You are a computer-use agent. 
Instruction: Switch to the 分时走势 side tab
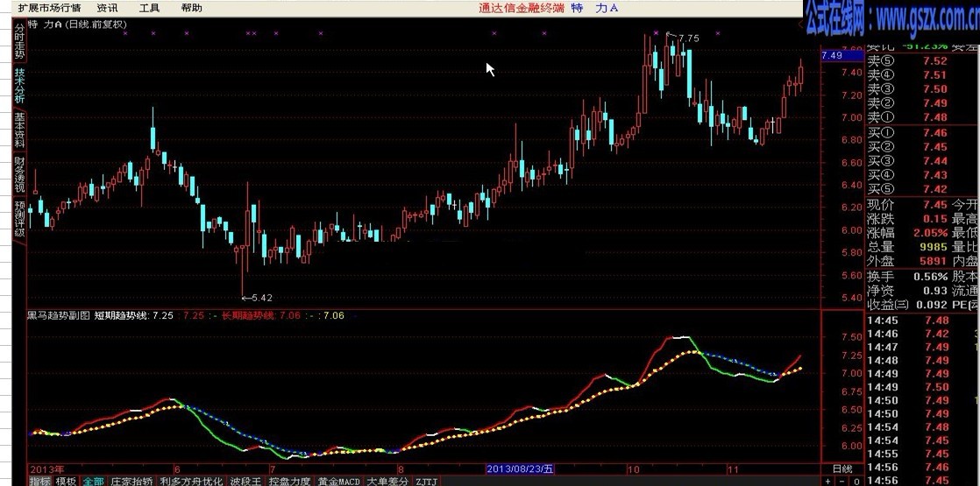tap(19, 41)
